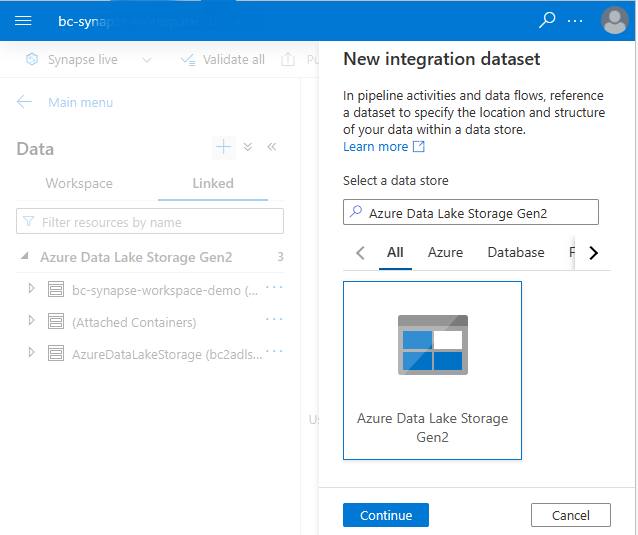Select the Azure Data Lake Storage Gen2 tile
The image size is (638, 535).
[x=432, y=370]
